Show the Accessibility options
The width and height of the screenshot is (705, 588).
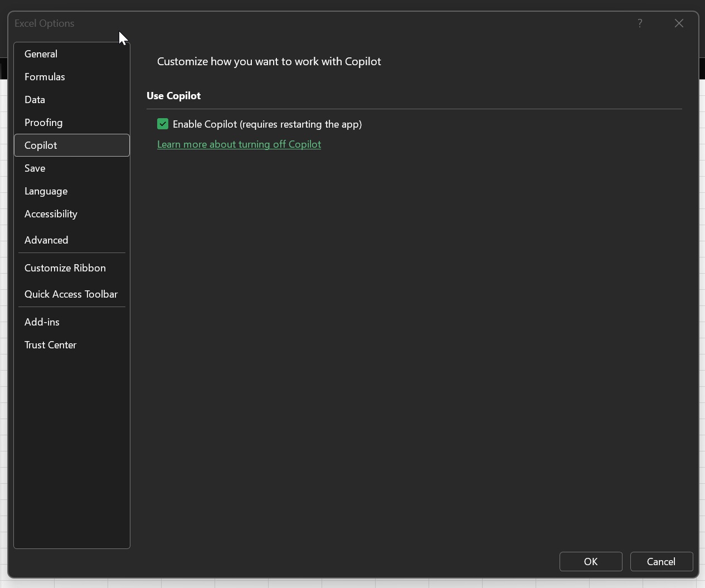pos(72,214)
